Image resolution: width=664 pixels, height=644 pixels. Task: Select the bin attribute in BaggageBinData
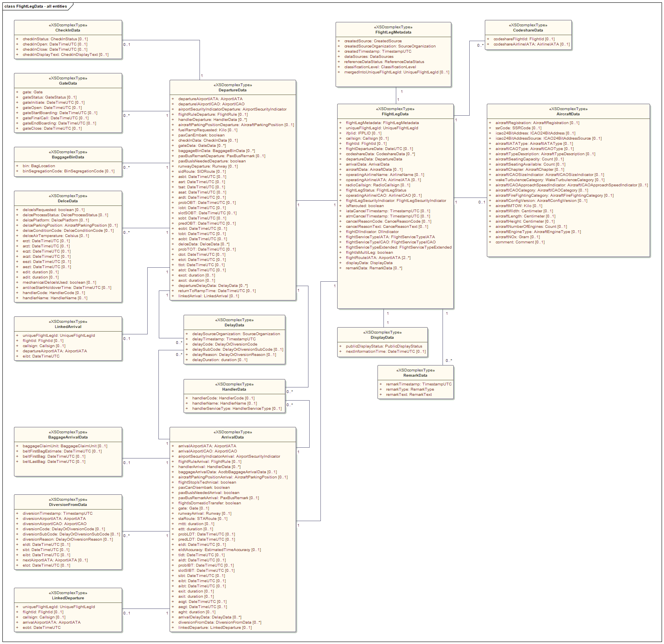coord(39,166)
